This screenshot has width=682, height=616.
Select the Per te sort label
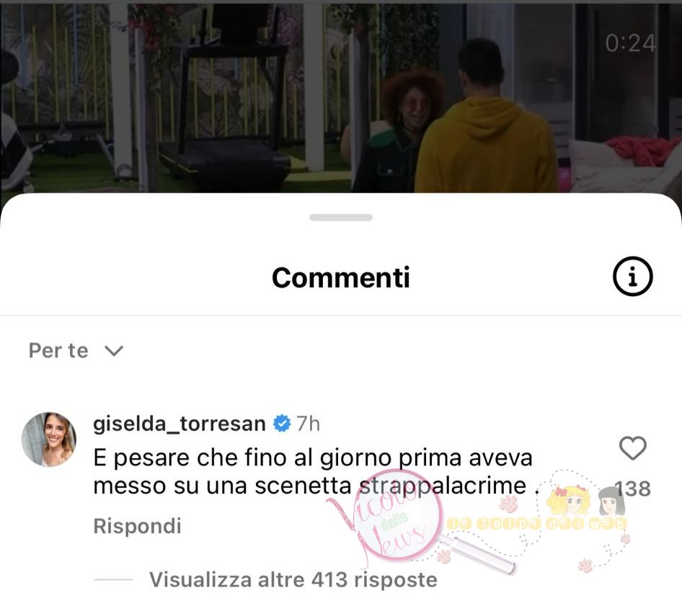coord(58,350)
